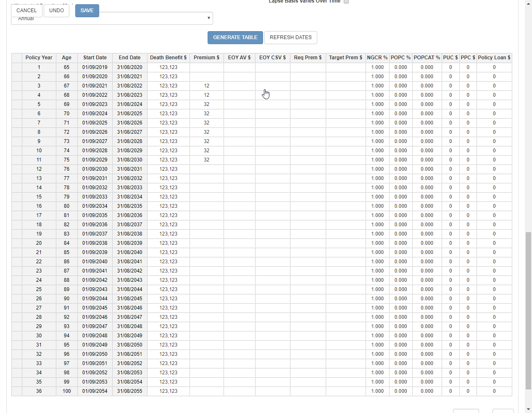
Task: Select the Policy Loan $ column header
Action: (x=494, y=58)
